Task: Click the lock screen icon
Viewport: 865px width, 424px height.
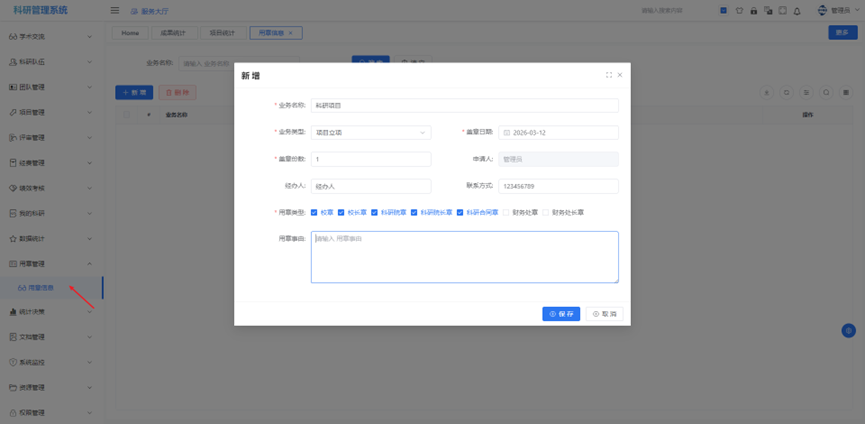Action: pos(753,11)
